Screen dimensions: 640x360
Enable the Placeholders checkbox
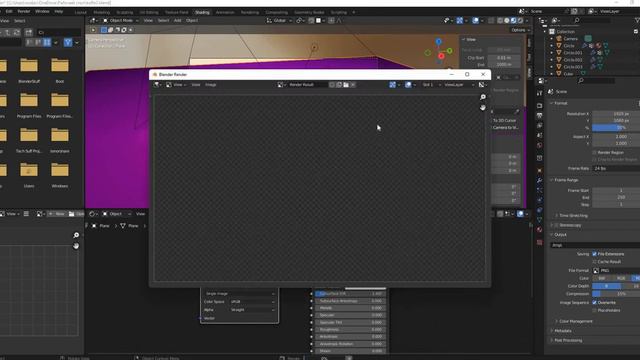pos(594,310)
